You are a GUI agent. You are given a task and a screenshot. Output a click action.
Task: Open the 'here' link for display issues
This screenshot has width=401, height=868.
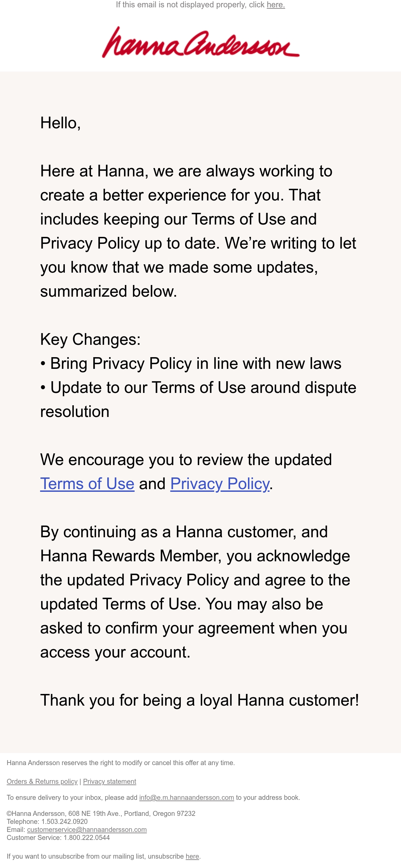coord(276,5)
